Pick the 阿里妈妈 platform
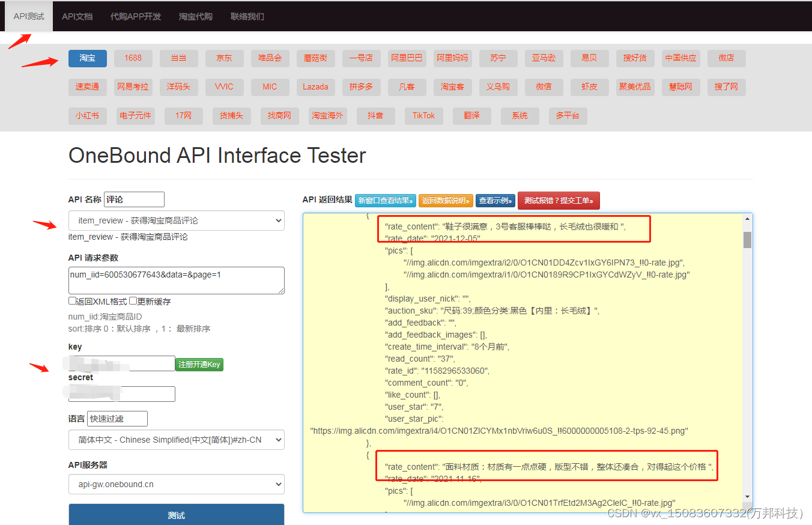 coord(453,58)
